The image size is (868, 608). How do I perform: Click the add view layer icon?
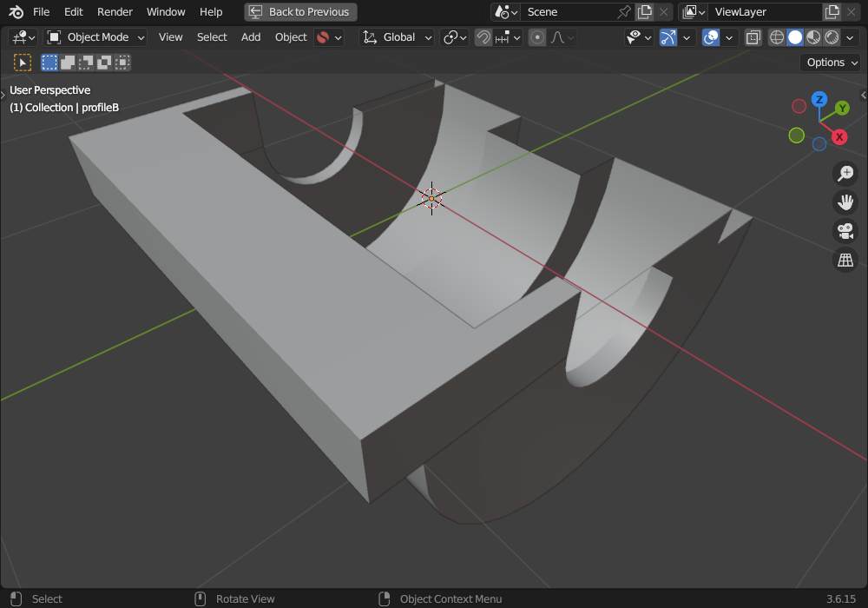[x=832, y=11]
